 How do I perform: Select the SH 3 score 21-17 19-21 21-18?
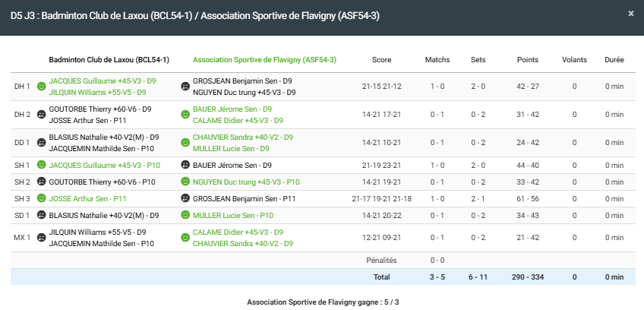[381, 198]
